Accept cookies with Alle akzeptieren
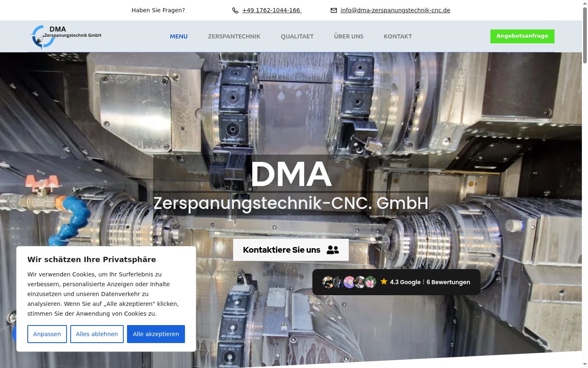This screenshot has height=368, width=588. coord(156,334)
